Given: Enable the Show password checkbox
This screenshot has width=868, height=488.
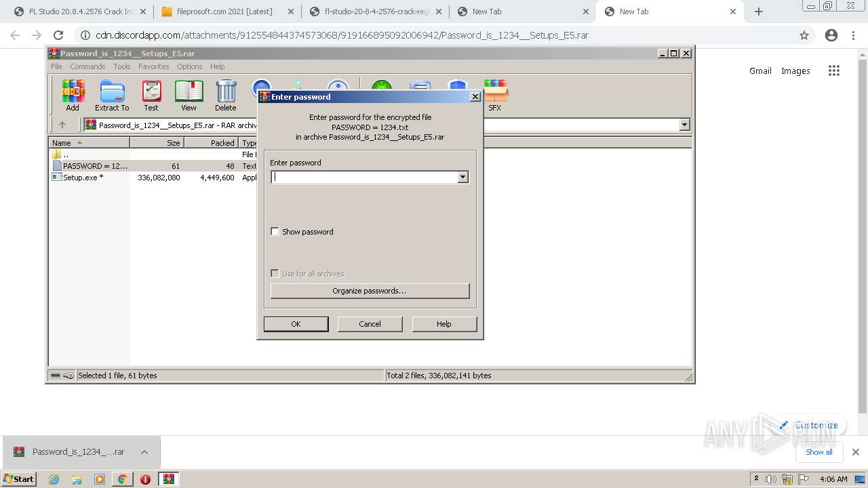Looking at the screenshot, I should 275,232.
